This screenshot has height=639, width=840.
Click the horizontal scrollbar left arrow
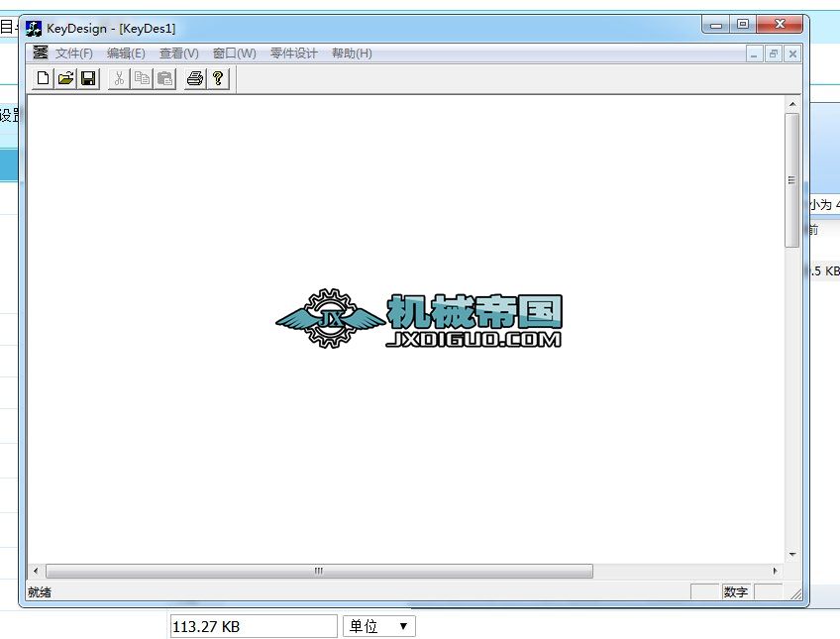pos(36,571)
